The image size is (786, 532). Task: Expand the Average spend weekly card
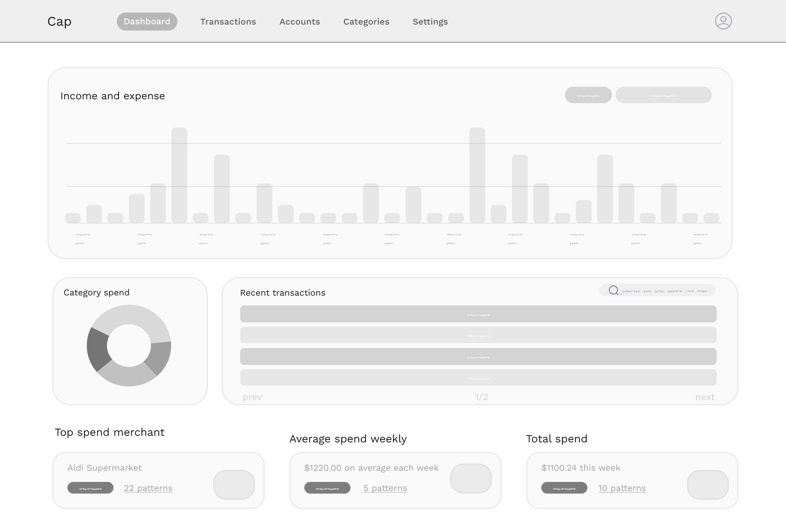471,479
